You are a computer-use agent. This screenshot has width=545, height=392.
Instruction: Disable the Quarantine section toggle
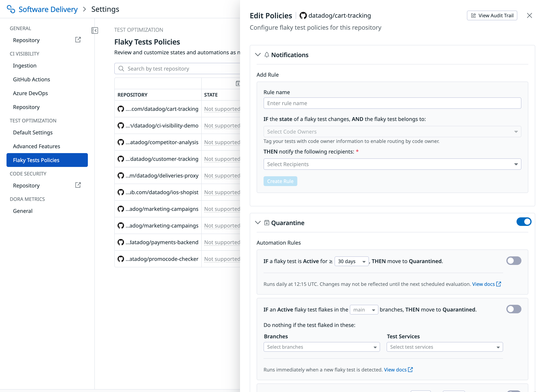tap(524, 222)
